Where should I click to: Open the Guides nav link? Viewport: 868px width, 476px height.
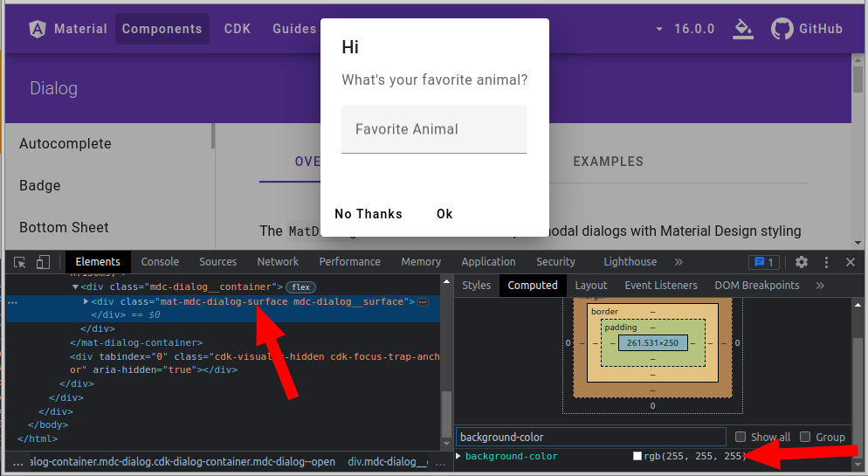294,29
